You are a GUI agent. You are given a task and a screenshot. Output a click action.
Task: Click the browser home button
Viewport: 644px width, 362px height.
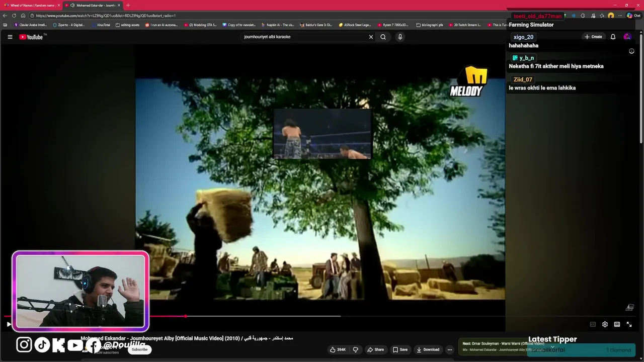point(23,16)
